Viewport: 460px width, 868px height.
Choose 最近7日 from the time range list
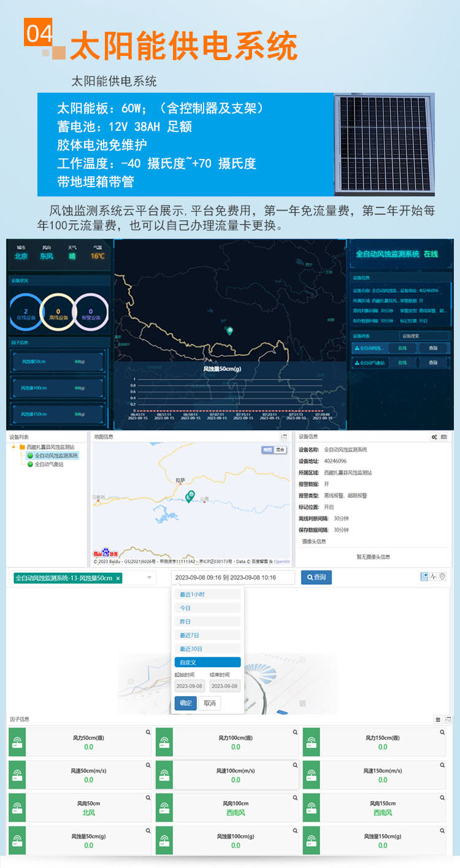[207, 635]
